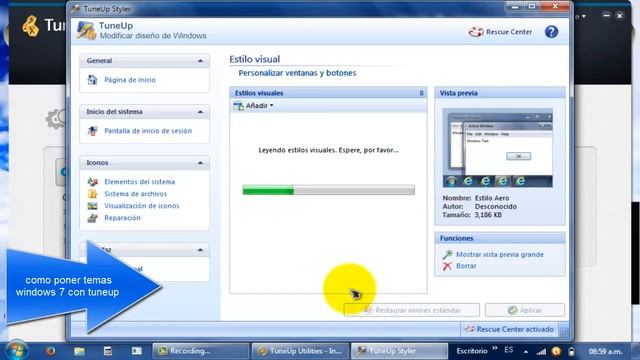Click Rescue Center activado status
Viewport: 640px width, 360px height.
[509, 329]
